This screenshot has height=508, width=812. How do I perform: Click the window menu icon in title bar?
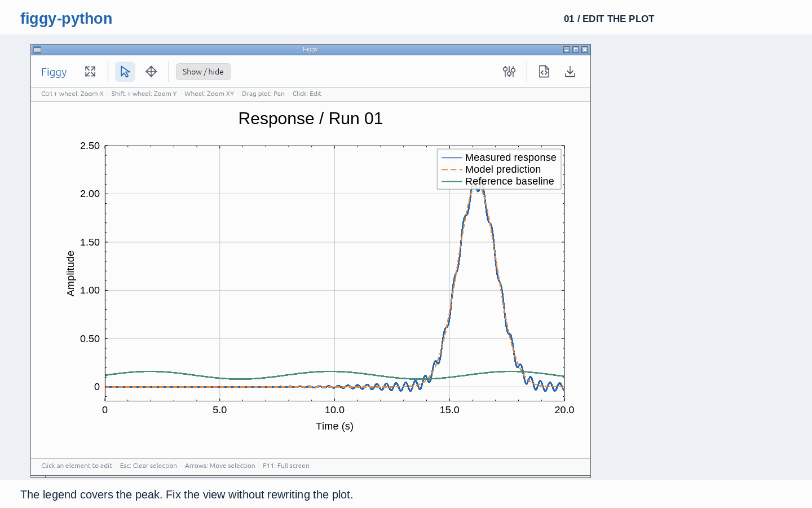coord(37,50)
